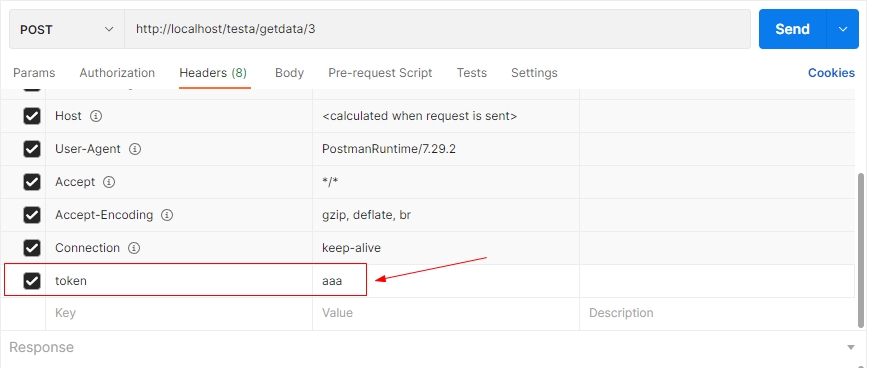
Task: Open the info icon next to Accept
Action: coord(109,182)
